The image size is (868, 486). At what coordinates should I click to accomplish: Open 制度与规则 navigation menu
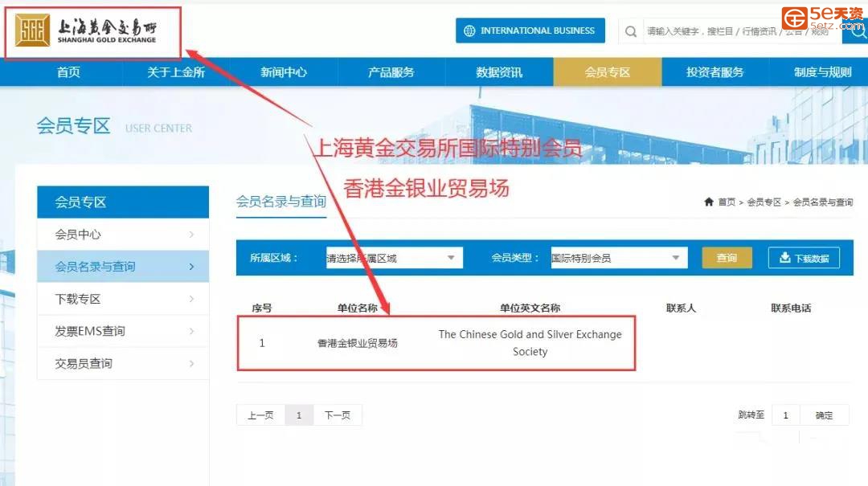pyautogui.click(x=822, y=72)
